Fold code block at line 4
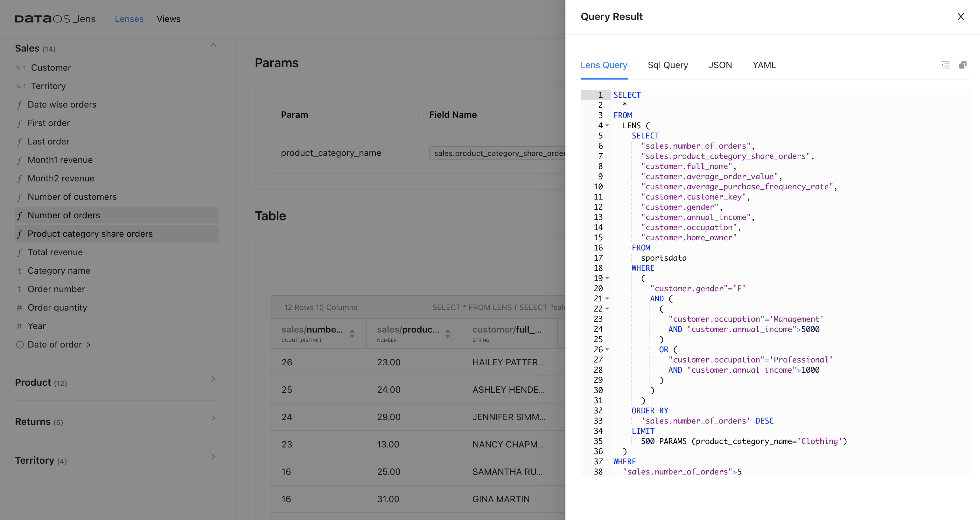The height and width of the screenshot is (520, 980). tap(607, 125)
